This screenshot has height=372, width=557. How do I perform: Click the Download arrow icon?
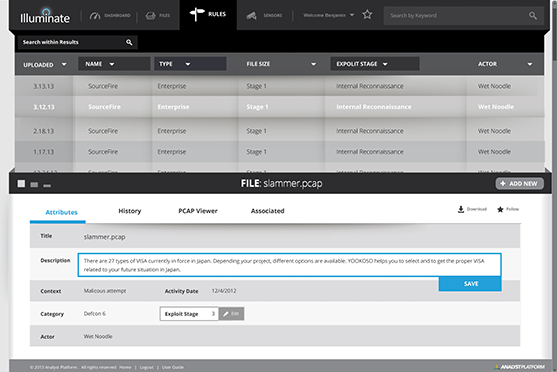click(x=461, y=209)
